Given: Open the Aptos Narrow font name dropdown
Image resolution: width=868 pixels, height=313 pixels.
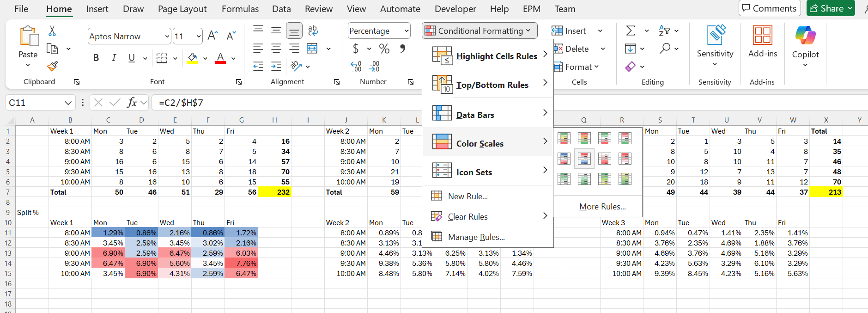Looking at the screenshot, I should click(167, 36).
